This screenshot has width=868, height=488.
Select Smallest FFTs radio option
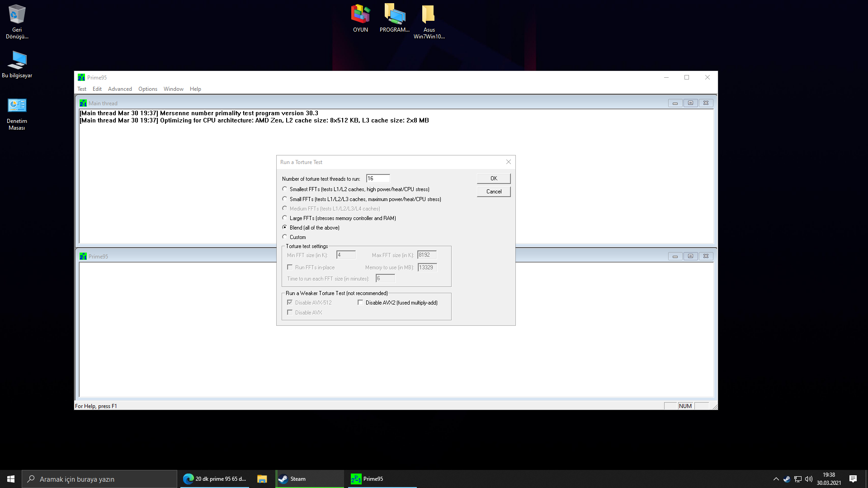[285, 189]
